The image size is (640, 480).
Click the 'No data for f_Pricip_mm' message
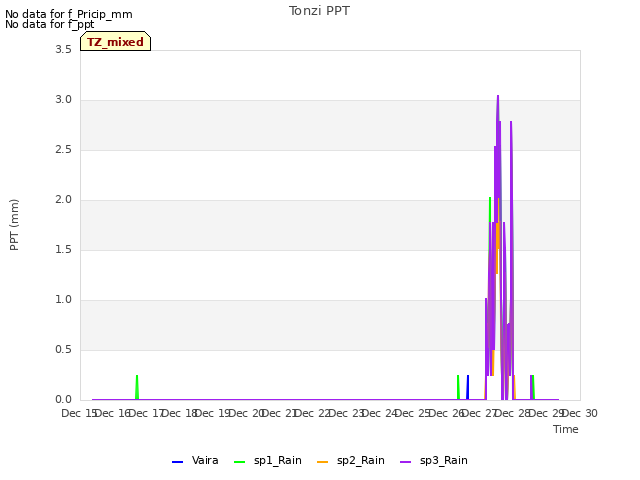coord(69,14)
